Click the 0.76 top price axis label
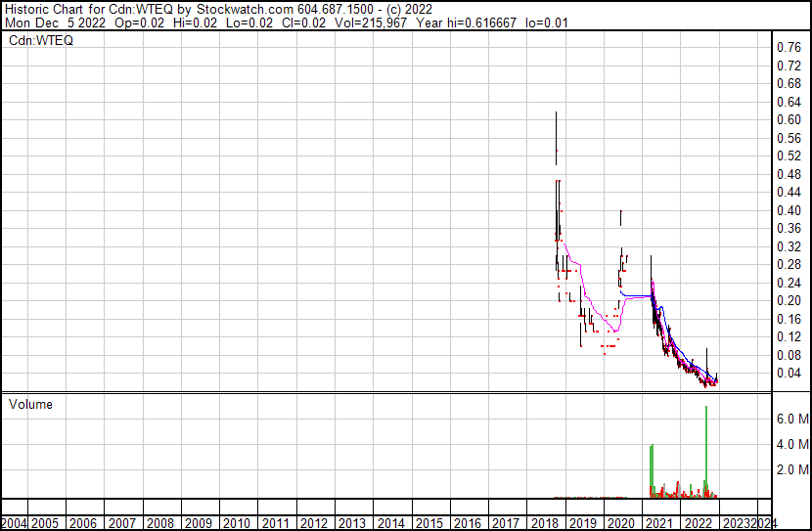812x531 pixels. pos(788,48)
